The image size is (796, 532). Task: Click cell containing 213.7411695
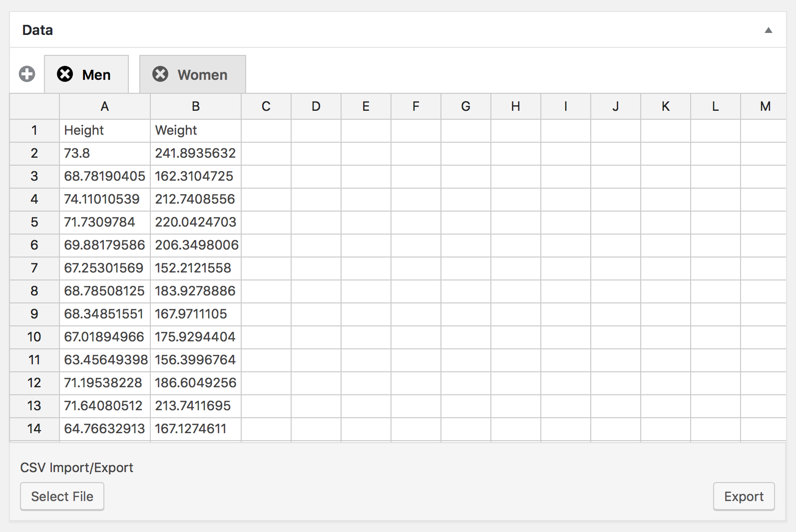click(196, 406)
